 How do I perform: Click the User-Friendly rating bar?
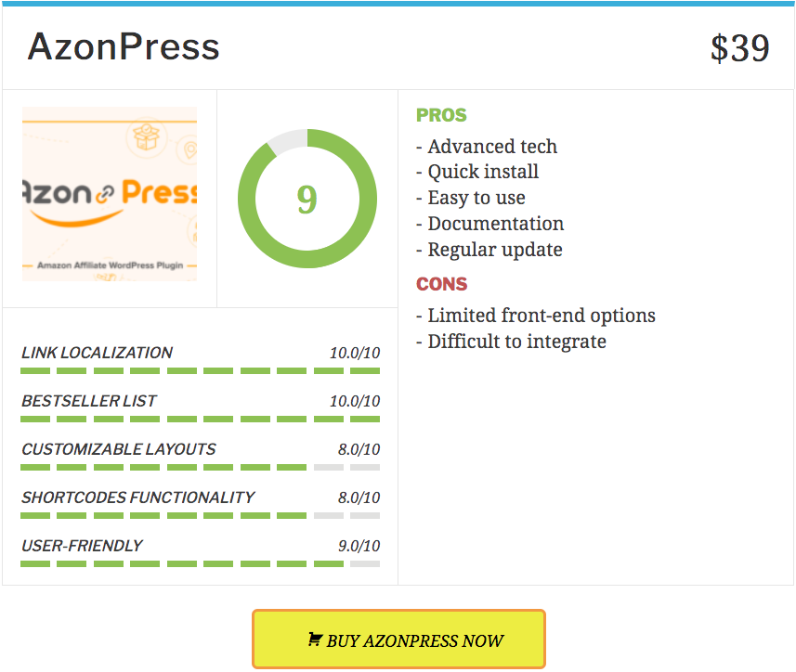(x=201, y=563)
